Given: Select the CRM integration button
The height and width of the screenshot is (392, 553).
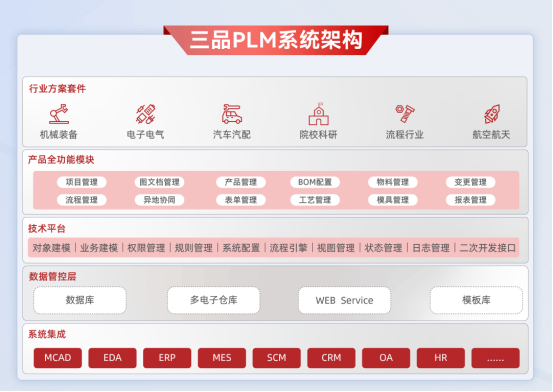Looking at the screenshot, I should 332,358.
